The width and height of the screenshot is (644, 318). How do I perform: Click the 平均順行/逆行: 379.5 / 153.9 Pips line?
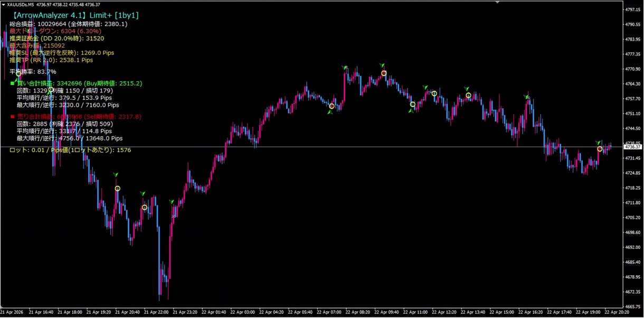coord(64,98)
